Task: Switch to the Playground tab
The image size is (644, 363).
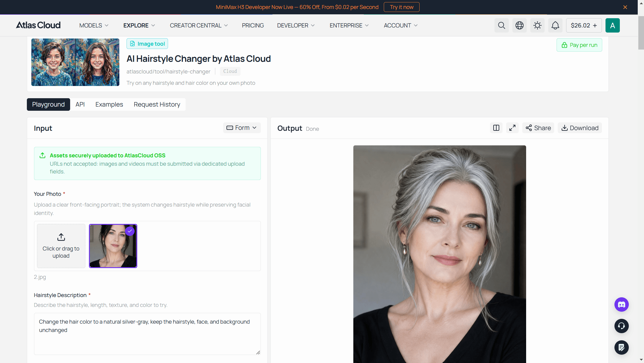Action: click(48, 104)
